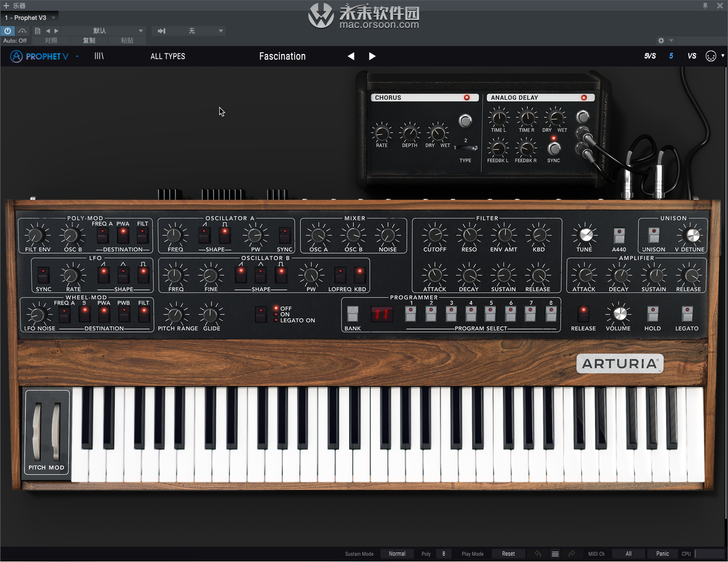Screen dimensions: 728x562
Task: Click the GLIDE knob
Action: click(x=211, y=314)
